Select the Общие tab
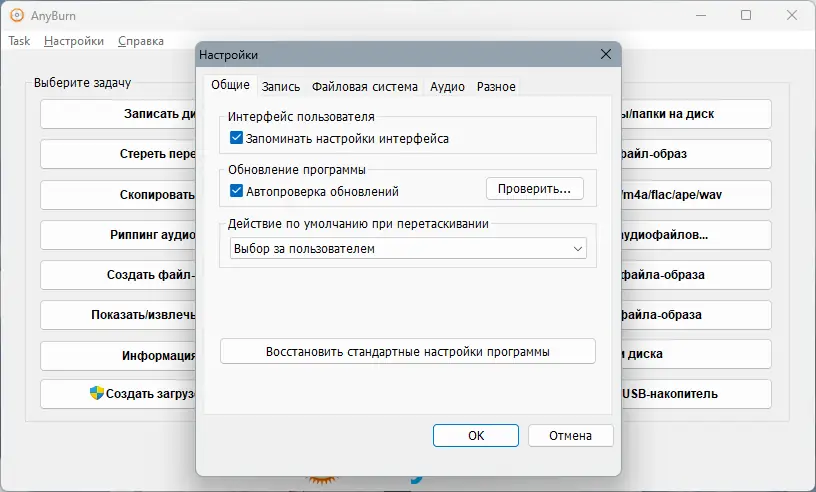816x492 pixels. (x=230, y=86)
